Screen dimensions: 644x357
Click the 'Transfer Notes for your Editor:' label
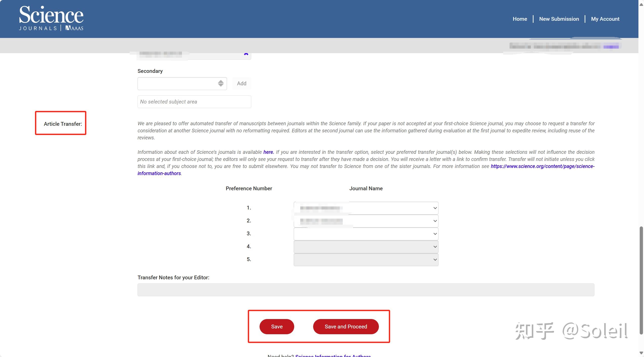[x=173, y=278]
